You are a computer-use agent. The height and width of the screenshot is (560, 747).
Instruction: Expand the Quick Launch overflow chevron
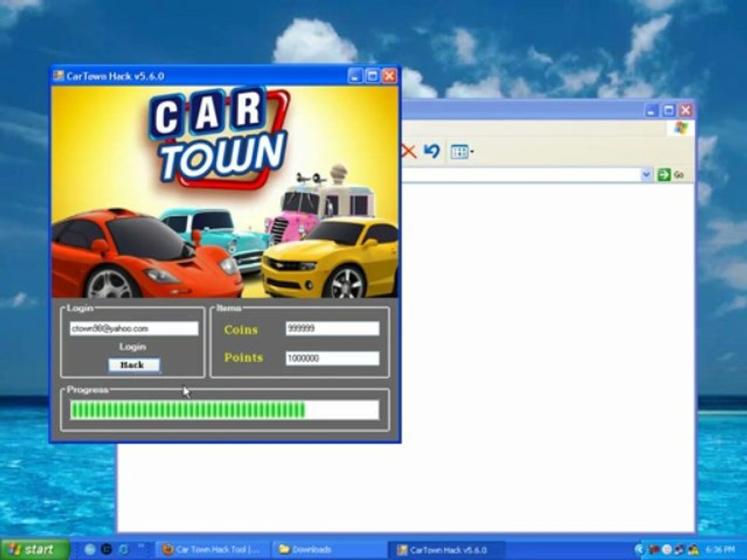pyautogui.click(x=141, y=546)
